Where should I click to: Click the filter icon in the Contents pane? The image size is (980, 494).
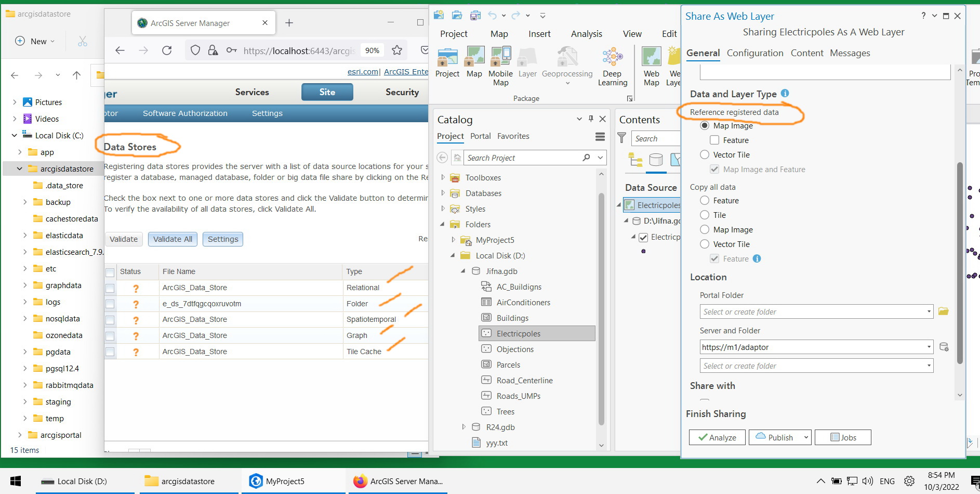pos(622,138)
